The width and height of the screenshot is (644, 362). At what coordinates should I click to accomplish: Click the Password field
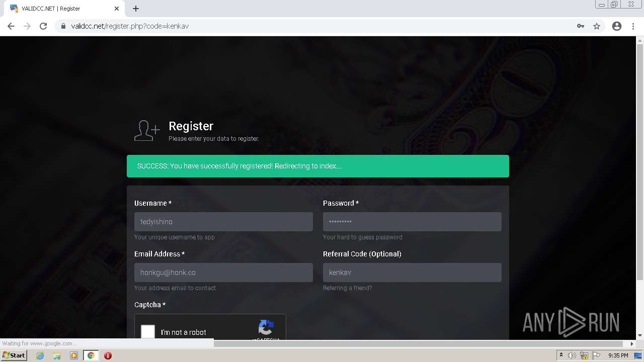tap(412, 222)
